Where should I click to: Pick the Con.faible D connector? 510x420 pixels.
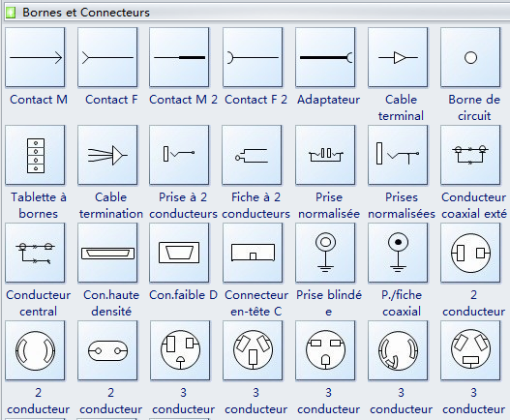179,253
